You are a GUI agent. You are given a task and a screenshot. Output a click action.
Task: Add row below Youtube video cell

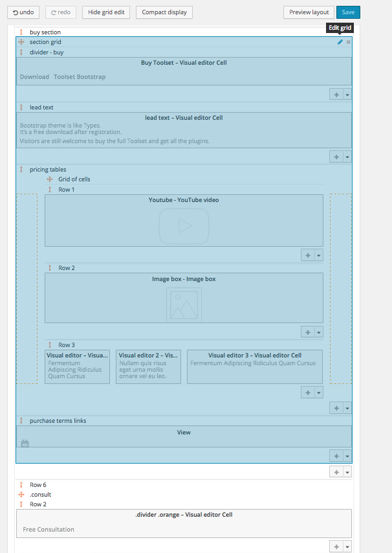point(308,255)
